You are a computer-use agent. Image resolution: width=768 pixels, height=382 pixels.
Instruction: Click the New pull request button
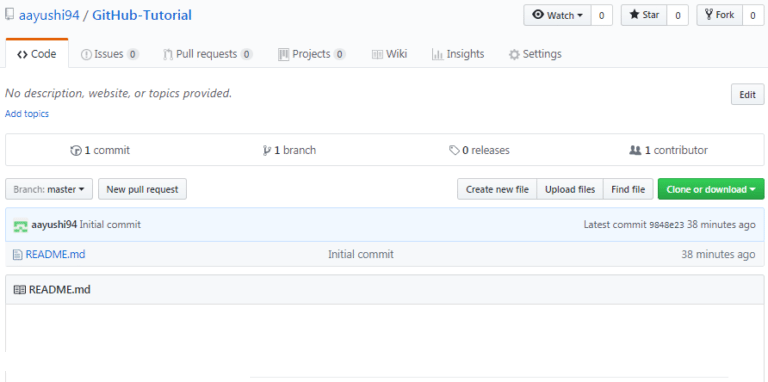(143, 189)
